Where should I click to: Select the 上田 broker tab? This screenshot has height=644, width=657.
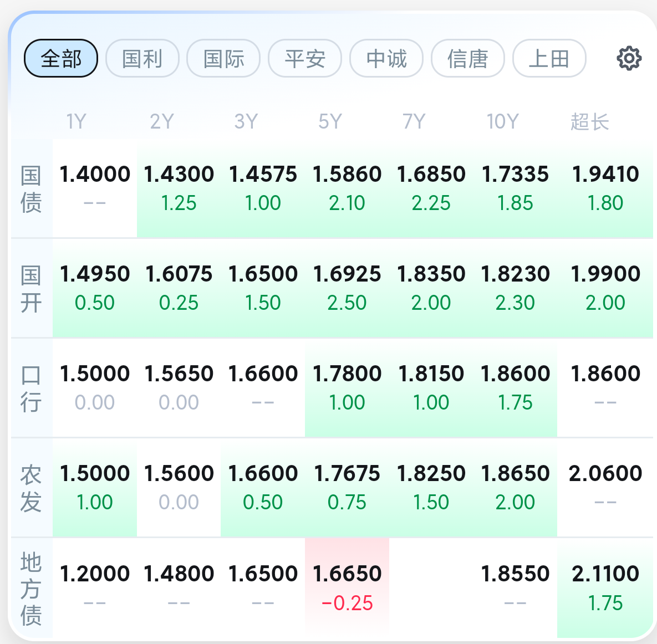pyautogui.click(x=549, y=58)
